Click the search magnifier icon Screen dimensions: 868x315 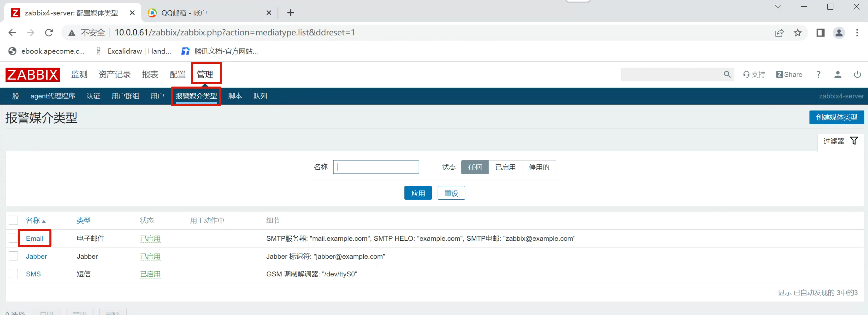pyautogui.click(x=727, y=75)
